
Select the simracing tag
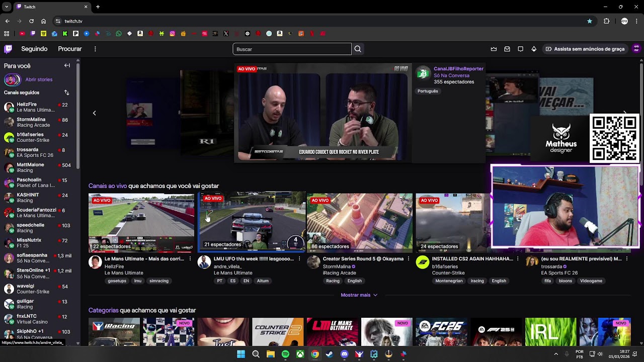coord(159,281)
